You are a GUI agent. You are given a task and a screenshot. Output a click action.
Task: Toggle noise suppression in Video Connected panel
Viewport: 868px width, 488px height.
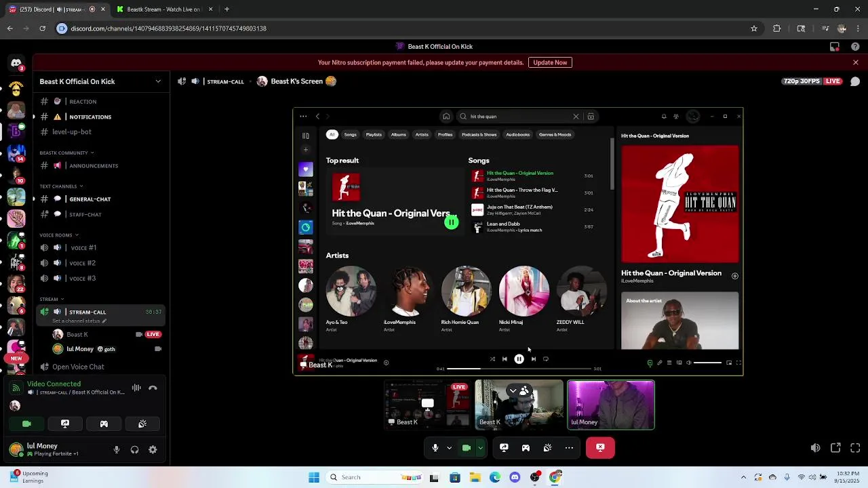pos(136,388)
